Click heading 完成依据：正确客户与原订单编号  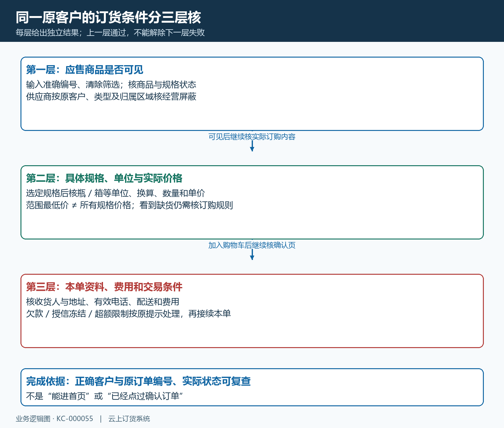[138, 381]
